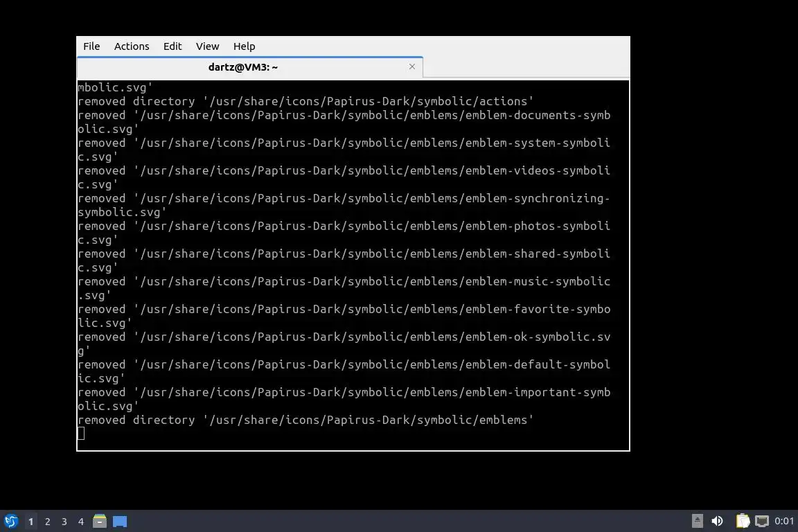This screenshot has width=798, height=532.
Task: Click the line "removed directory ... symbolic/actions'"
Action: coord(305,101)
